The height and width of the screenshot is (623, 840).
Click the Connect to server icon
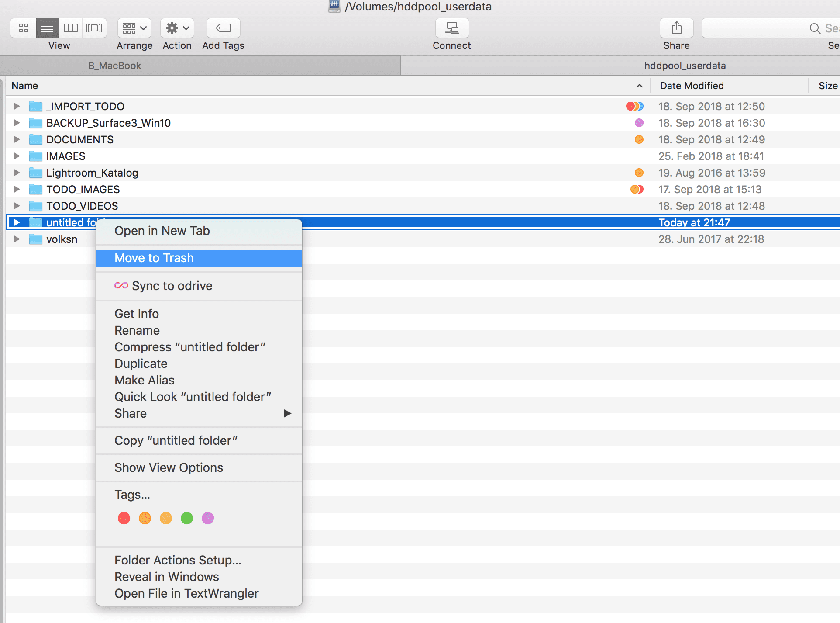(x=452, y=28)
